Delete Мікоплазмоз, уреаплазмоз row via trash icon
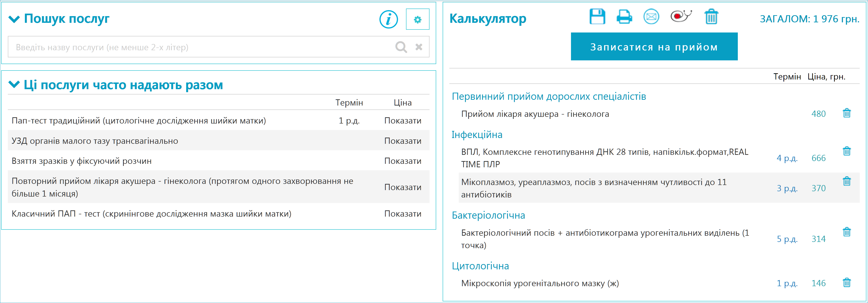The width and height of the screenshot is (868, 303). pos(847,181)
